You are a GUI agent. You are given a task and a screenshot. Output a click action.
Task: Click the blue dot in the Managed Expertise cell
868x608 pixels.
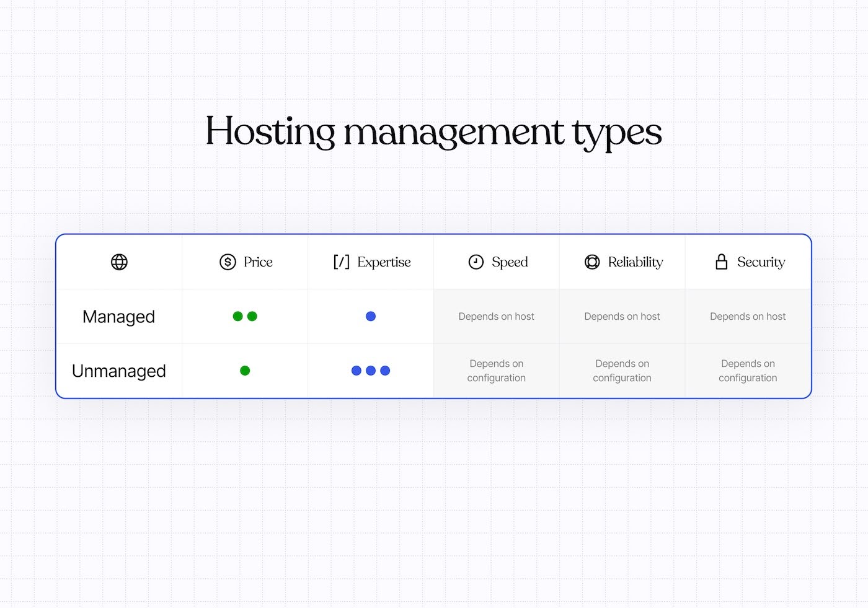coord(370,316)
